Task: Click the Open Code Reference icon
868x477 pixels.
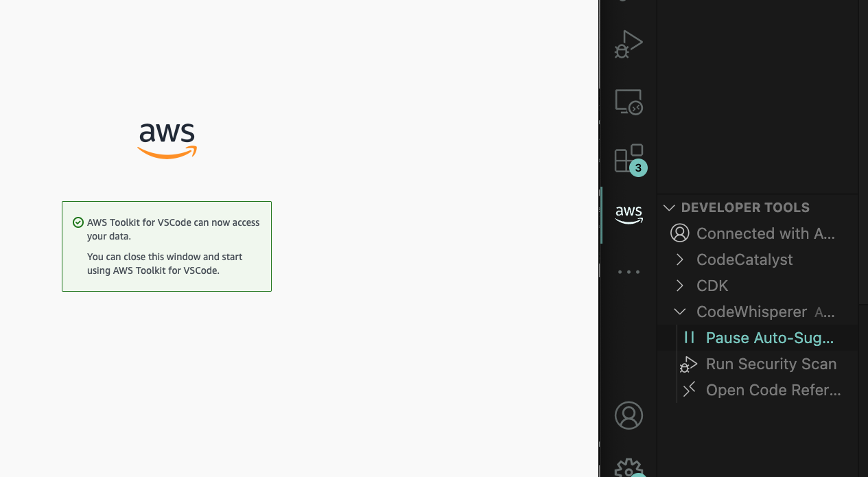Action: coord(690,390)
